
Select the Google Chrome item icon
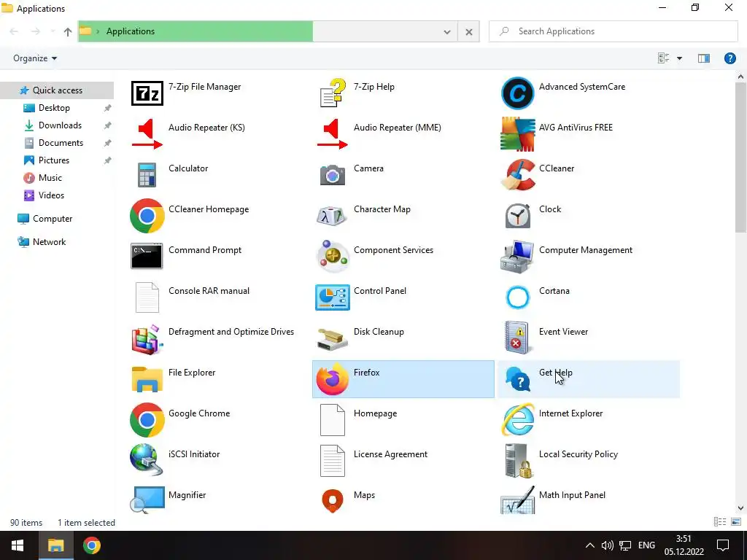[x=147, y=420]
